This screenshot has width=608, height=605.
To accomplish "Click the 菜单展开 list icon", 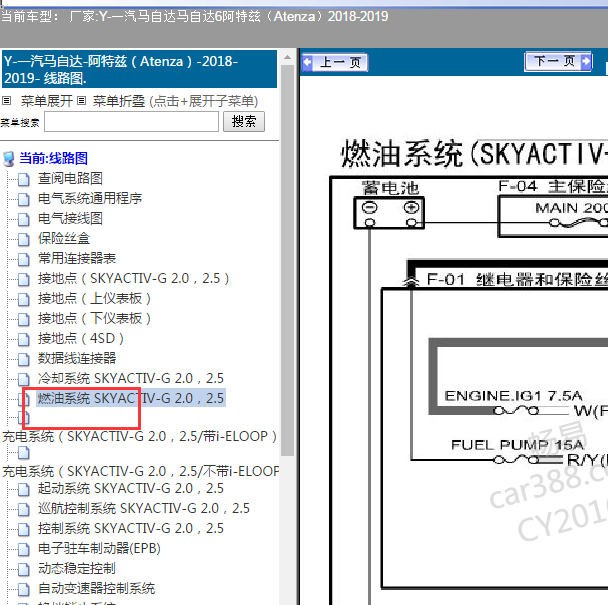I will pyautogui.click(x=7, y=101).
